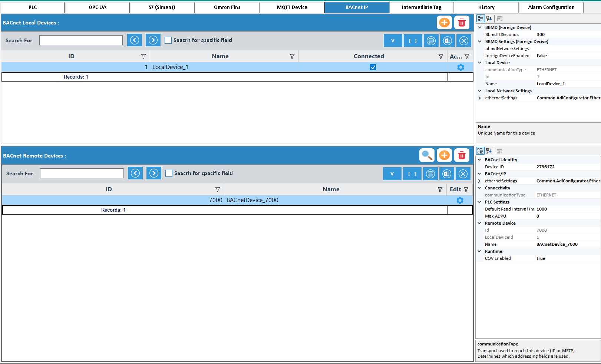Collapse the BACnet Identity property group
Image resolution: width=601 pixels, height=364 pixels.
479,160
